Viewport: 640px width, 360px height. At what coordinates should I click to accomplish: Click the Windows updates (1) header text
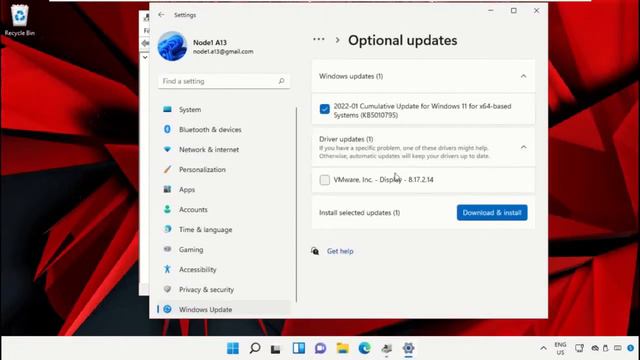coord(351,76)
